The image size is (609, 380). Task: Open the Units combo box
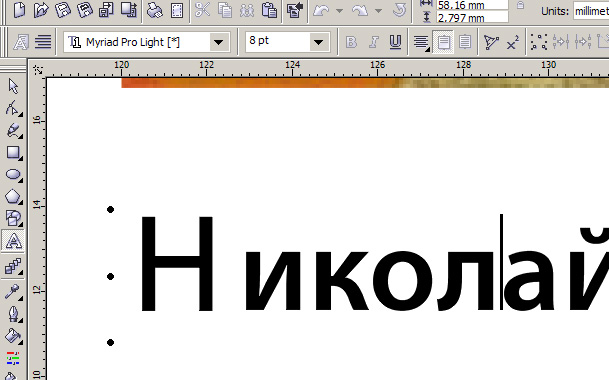coord(591,11)
